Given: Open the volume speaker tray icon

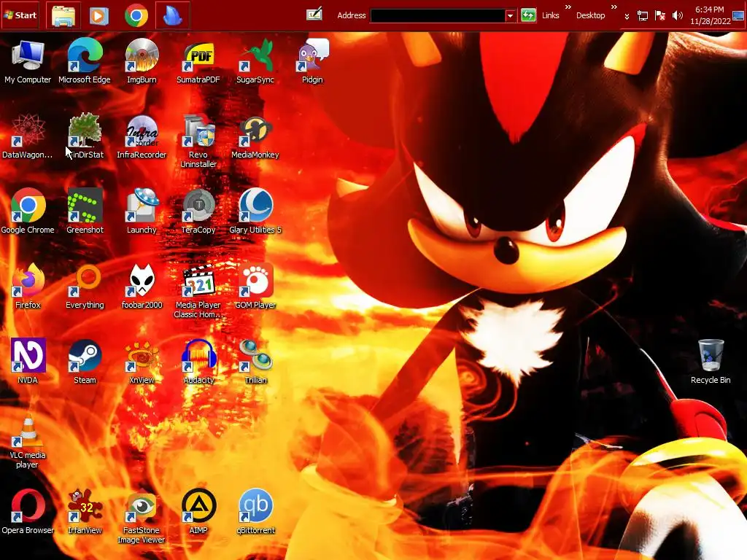Looking at the screenshot, I should [677, 16].
